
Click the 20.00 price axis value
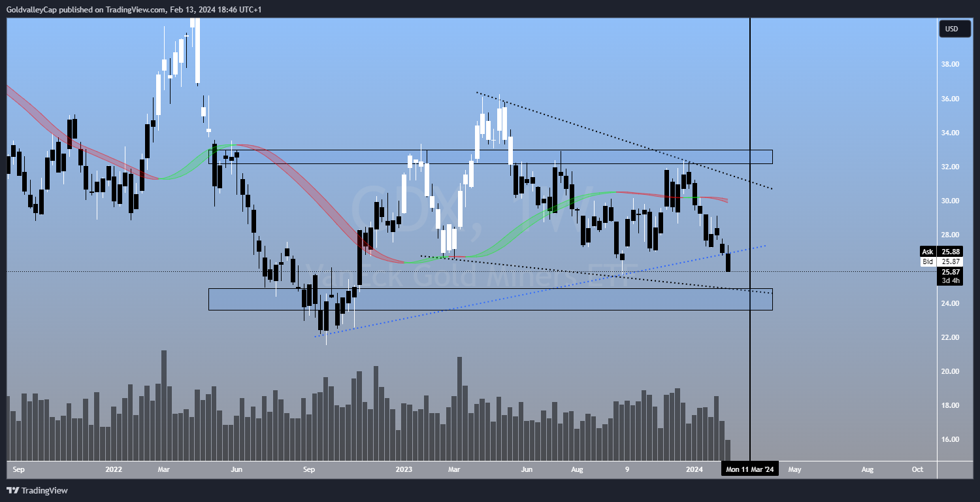(x=950, y=371)
